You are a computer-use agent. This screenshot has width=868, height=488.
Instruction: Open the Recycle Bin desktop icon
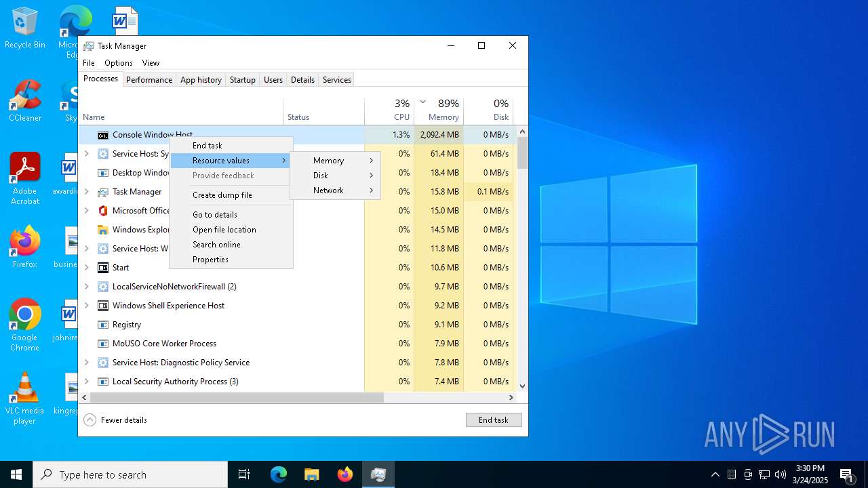(x=24, y=28)
